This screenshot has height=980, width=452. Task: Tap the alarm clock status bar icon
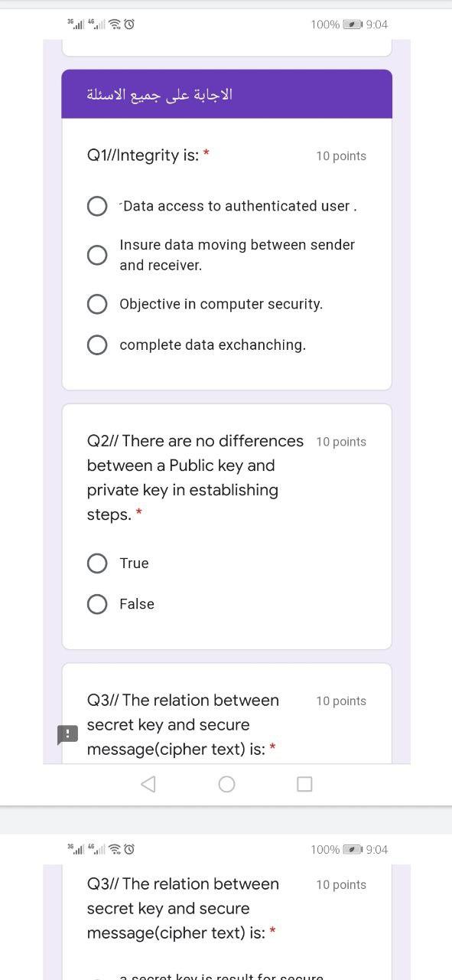(x=130, y=24)
